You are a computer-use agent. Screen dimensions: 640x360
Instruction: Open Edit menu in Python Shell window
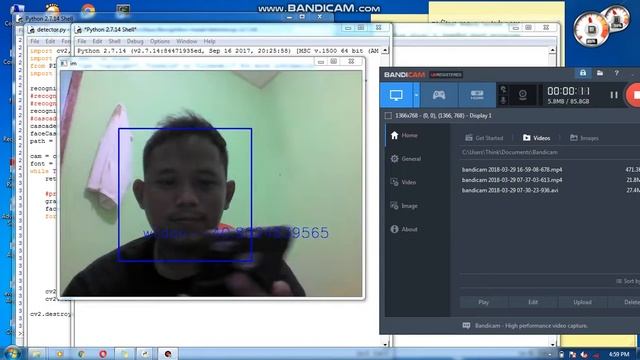tap(97, 41)
